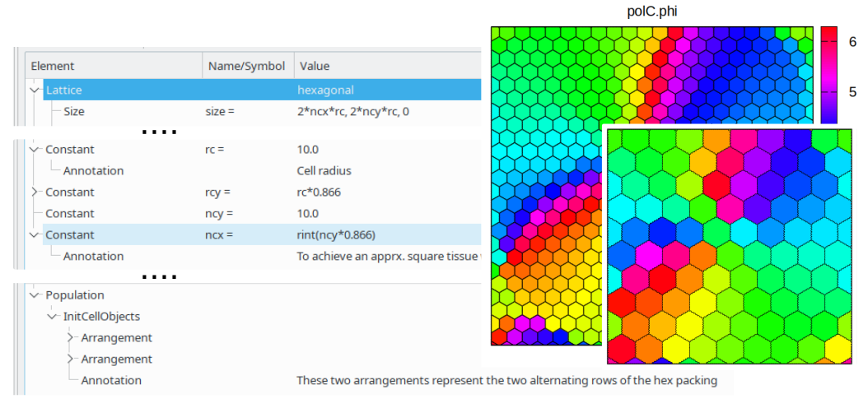Select the Constant ncy row
Image resolution: width=868 pixels, height=408 pixels.
coord(69,213)
